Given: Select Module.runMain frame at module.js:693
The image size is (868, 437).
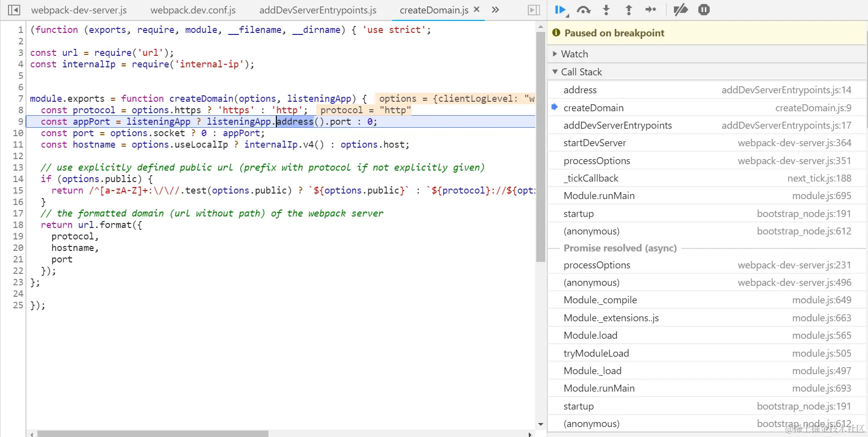Looking at the screenshot, I should click(x=706, y=388).
